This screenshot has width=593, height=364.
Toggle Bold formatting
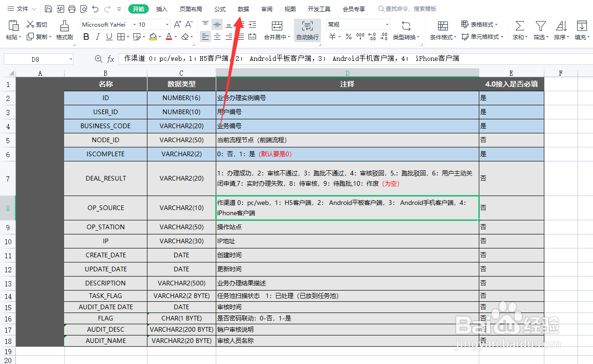pos(86,36)
